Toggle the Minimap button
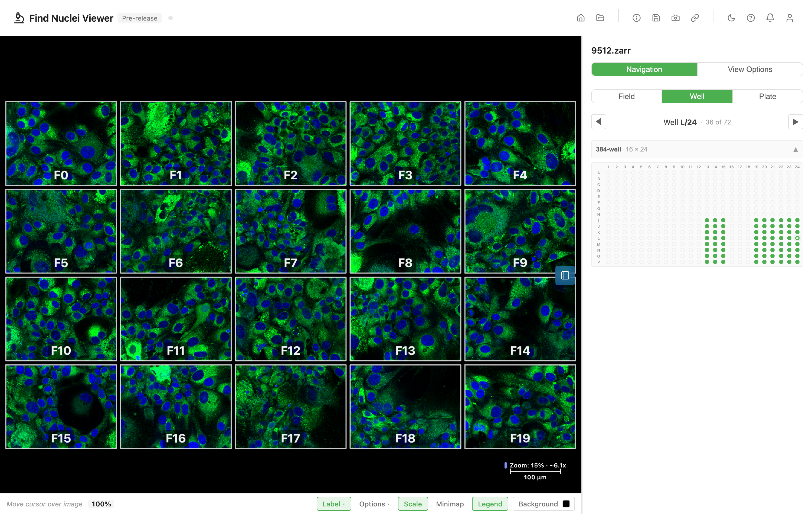The width and height of the screenshot is (812, 514). pyautogui.click(x=450, y=503)
